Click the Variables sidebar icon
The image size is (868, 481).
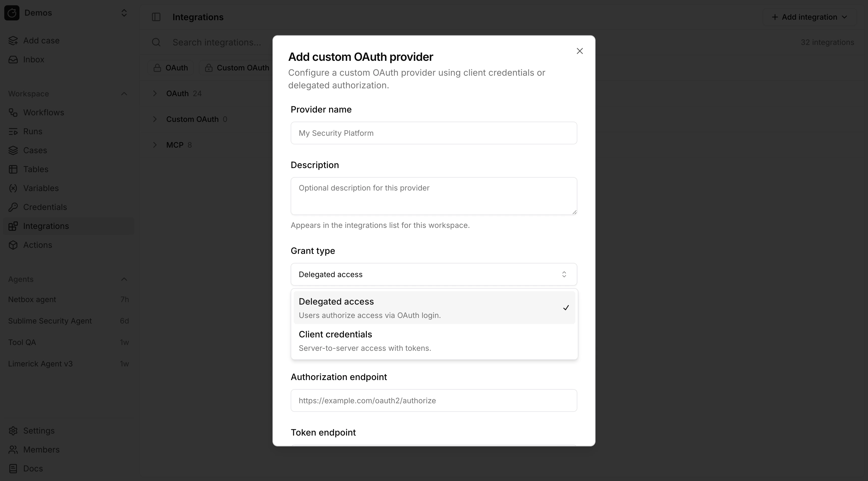click(13, 188)
